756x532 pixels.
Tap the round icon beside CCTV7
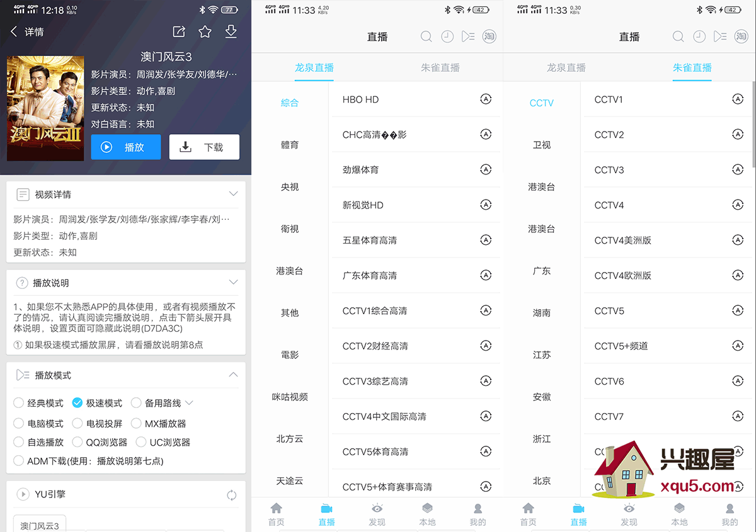(738, 416)
